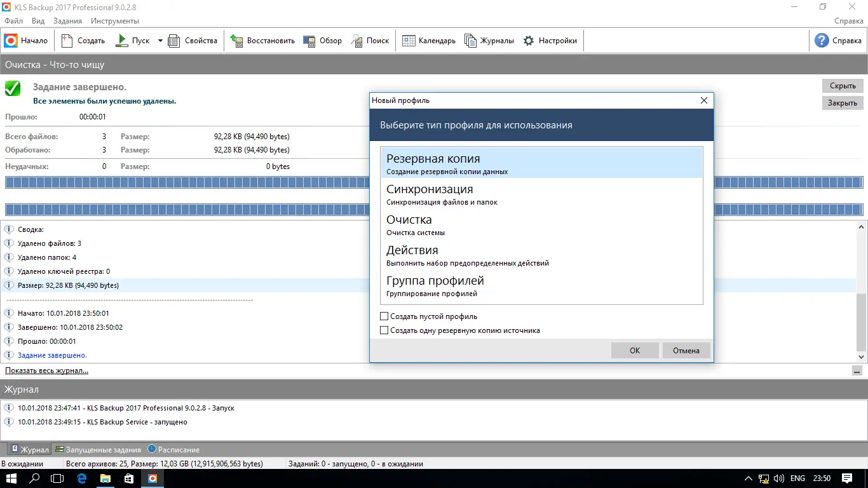This screenshot has height=488, width=868.
Task: Open the Настройки (Settings) icon
Action: pyautogui.click(x=550, y=40)
